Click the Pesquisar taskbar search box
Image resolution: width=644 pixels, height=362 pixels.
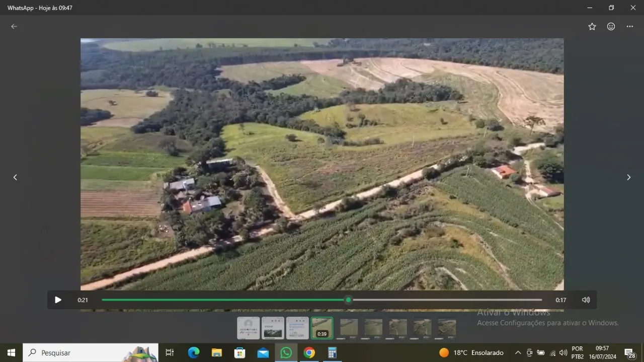click(x=91, y=353)
